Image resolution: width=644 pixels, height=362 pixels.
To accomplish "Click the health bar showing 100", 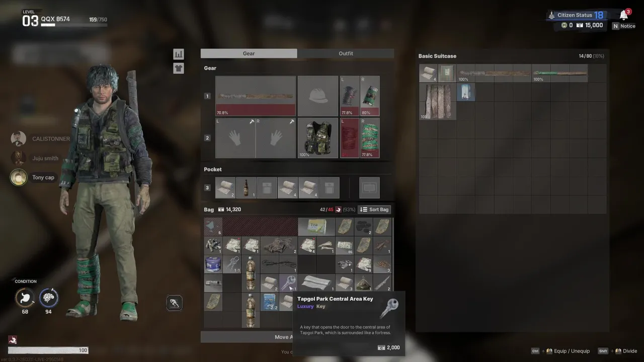I will click(x=48, y=350).
